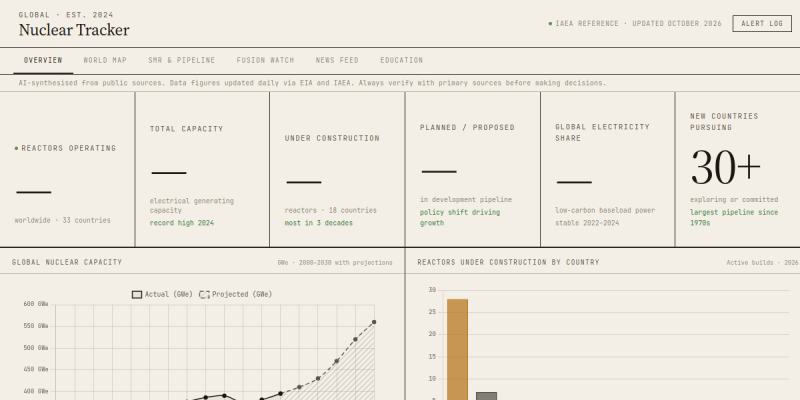Select the Fusion Watch tab
The height and width of the screenshot is (400, 800).
(265, 60)
